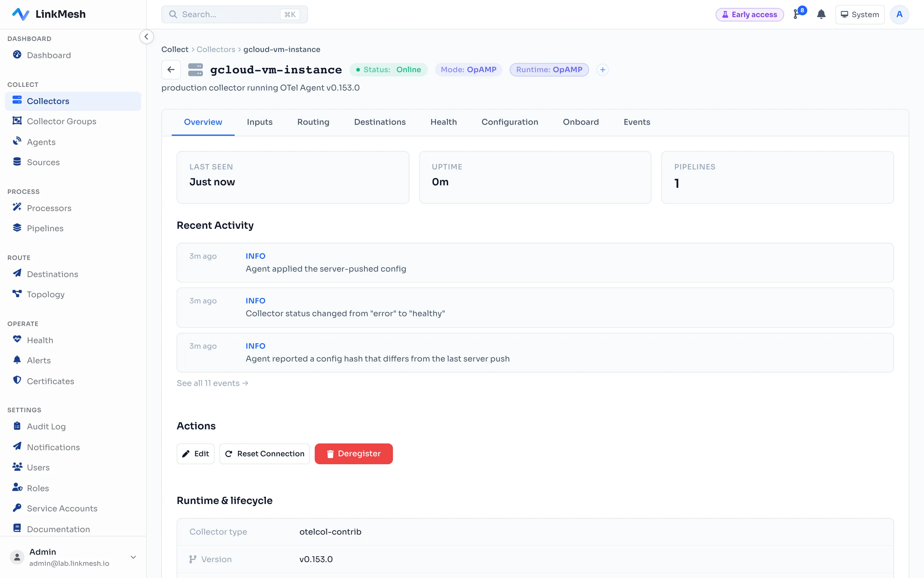The image size is (924, 578).
Task: Open the 'config hash that differs' event row
Action: point(535,352)
